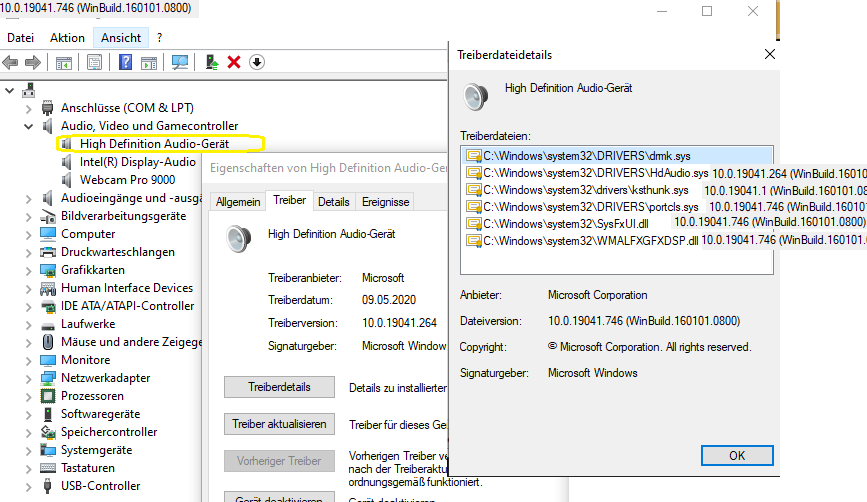Close the Treiberdateidetails dialog
The image size is (867, 502).
(770, 54)
